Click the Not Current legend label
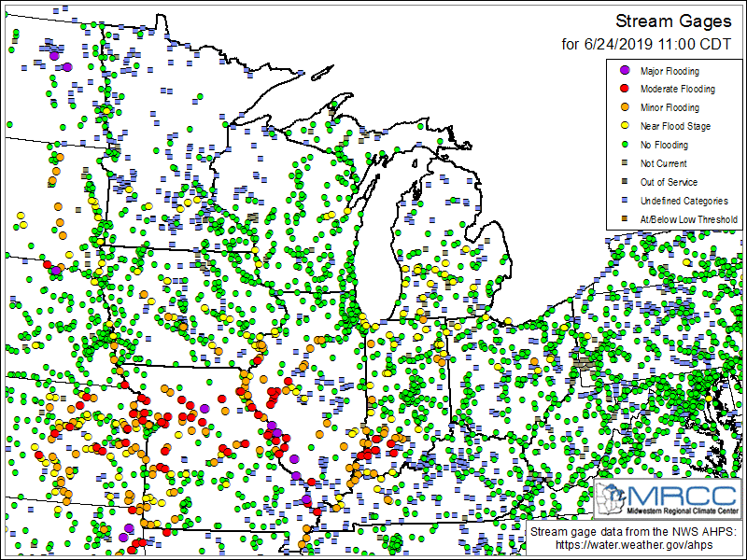 click(x=663, y=163)
